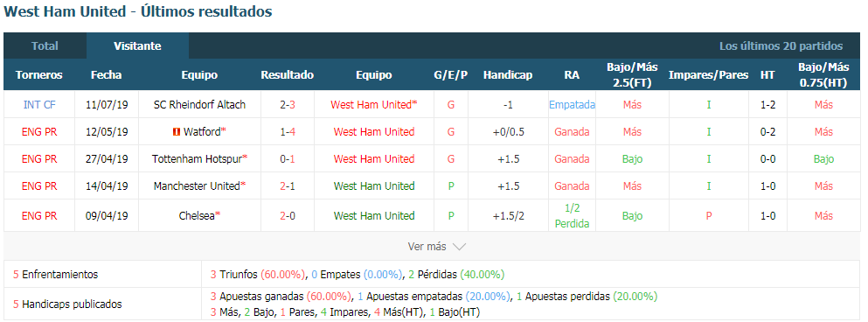The width and height of the screenshot is (868, 322).
Task: Click the Ver más text
Action: pyautogui.click(x=427, y=247)
